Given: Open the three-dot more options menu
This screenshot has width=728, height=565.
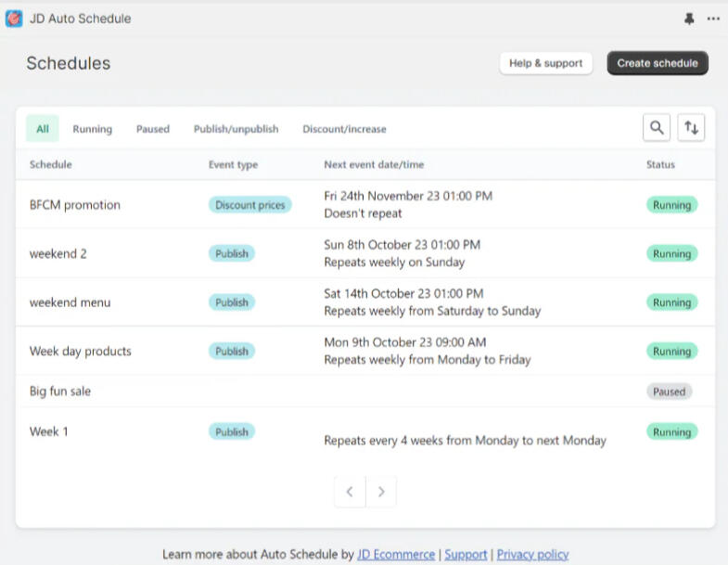Looking at the screenshot, I should 712,19.
